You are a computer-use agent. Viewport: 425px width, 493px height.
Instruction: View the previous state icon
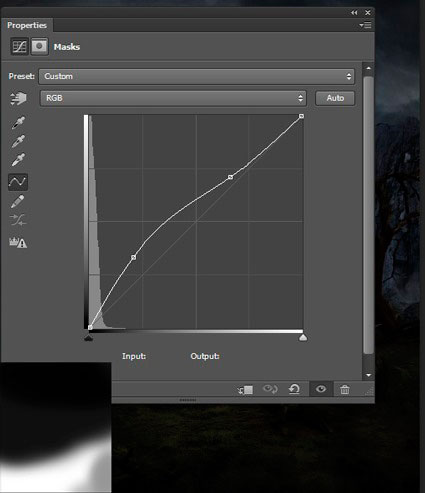click(270, 389)
